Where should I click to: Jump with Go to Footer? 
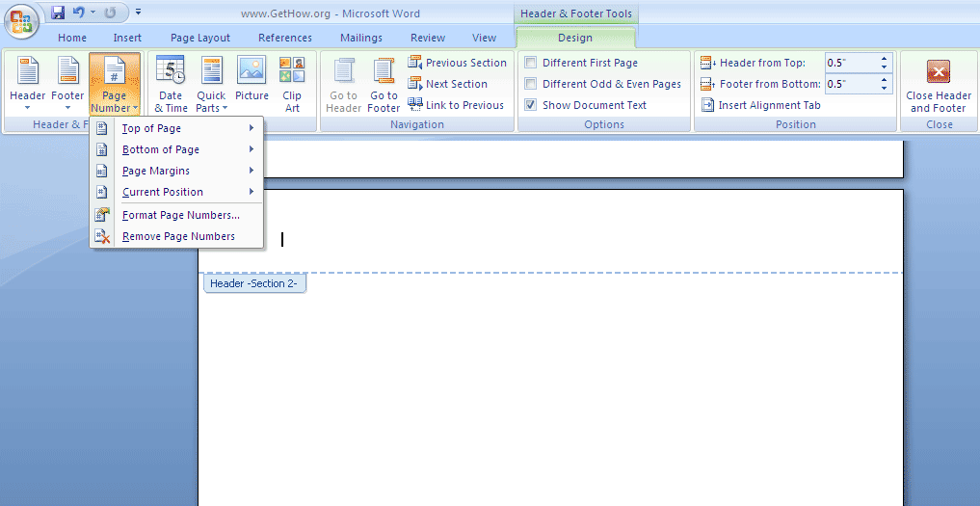pyautogui.click(x=384, y=84)
